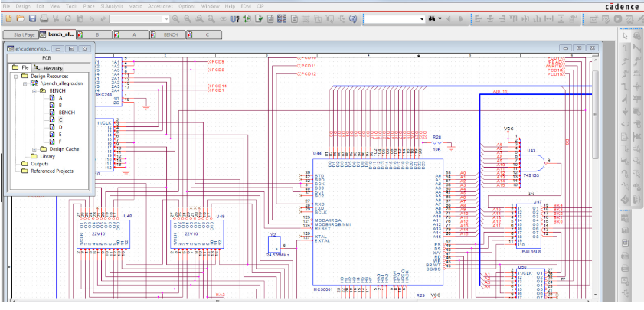
Task: Open the SI Analysis menu
Action: (112, 7)
